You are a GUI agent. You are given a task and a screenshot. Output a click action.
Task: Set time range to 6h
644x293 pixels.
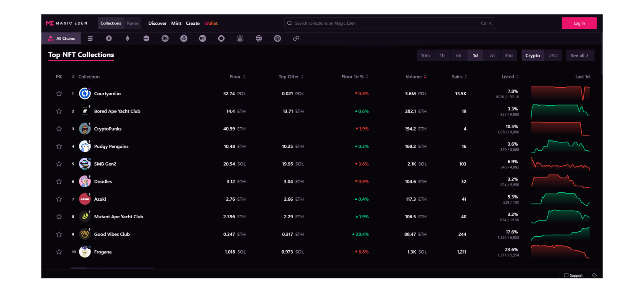coord(459,55)
